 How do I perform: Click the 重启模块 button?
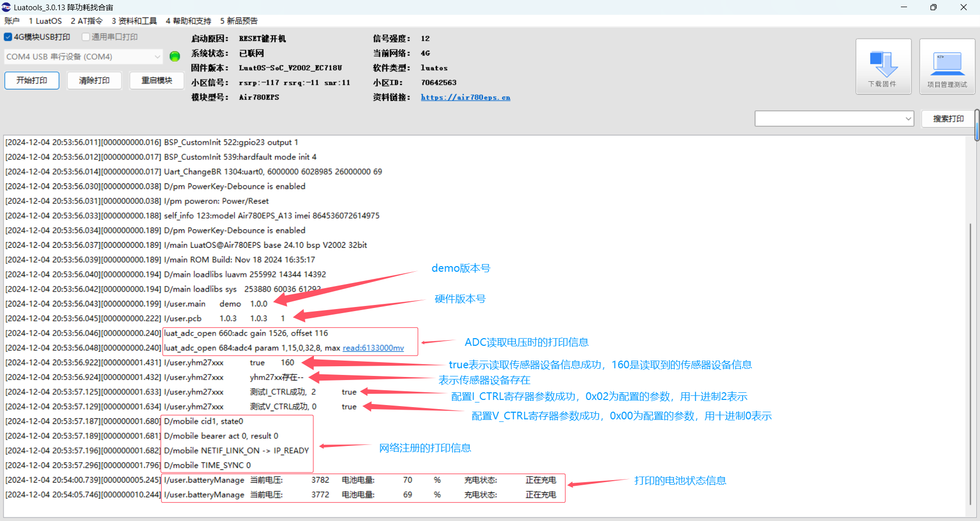[x=157, y=80]
